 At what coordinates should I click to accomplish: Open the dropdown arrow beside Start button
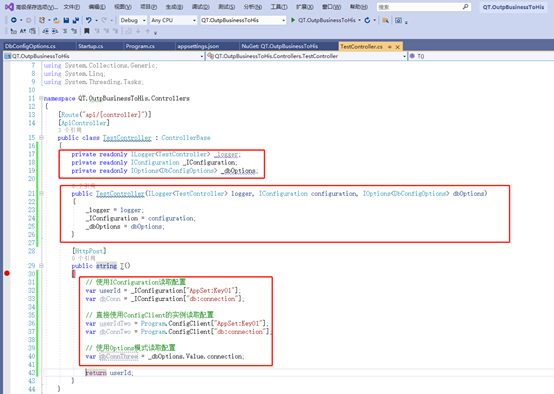coord(359,20)
